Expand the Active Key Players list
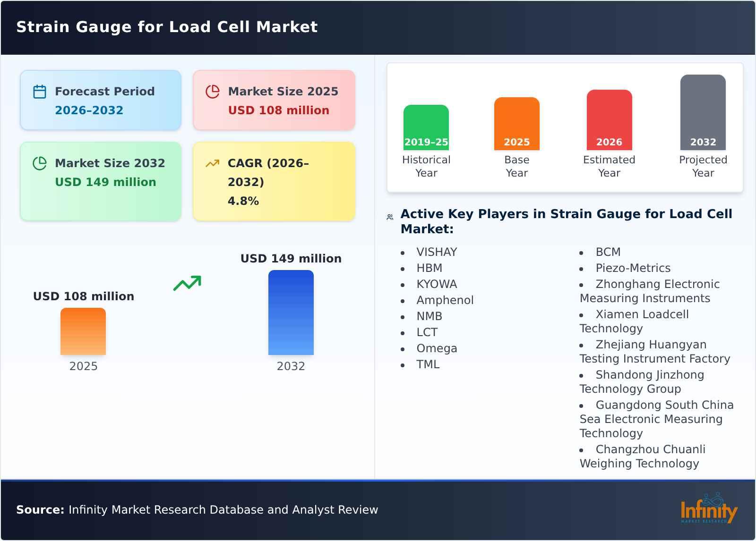Viewport: 756px width, 541px height. tap(566, 222)
